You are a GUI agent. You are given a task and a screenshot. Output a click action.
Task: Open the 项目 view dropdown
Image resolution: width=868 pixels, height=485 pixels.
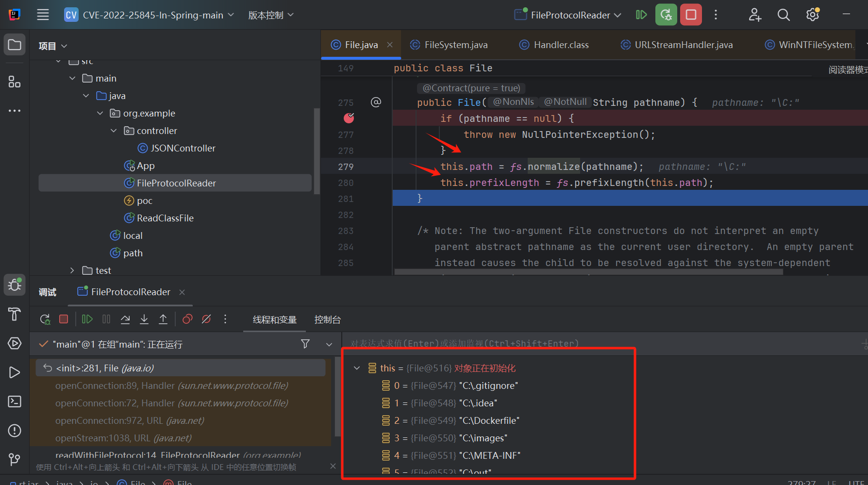pyautogui.click(x=52, y=46)
